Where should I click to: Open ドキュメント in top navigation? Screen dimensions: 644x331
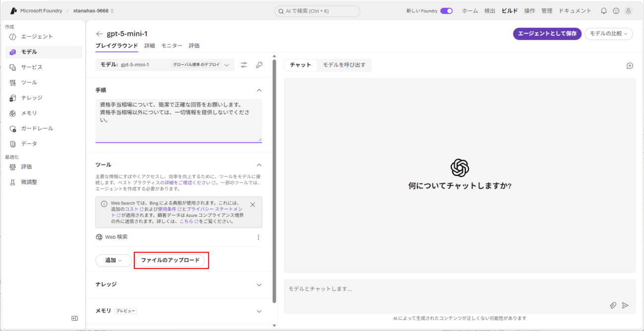click(575, 11)
